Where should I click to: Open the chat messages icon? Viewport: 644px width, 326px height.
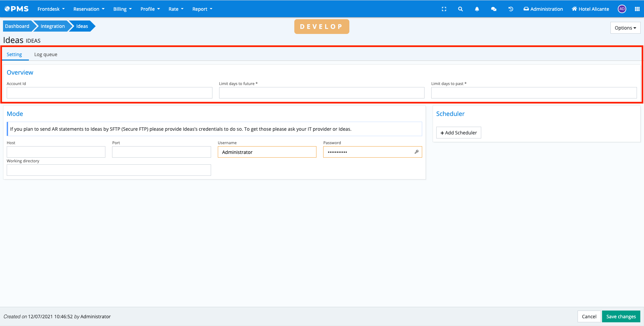(494, 9)
